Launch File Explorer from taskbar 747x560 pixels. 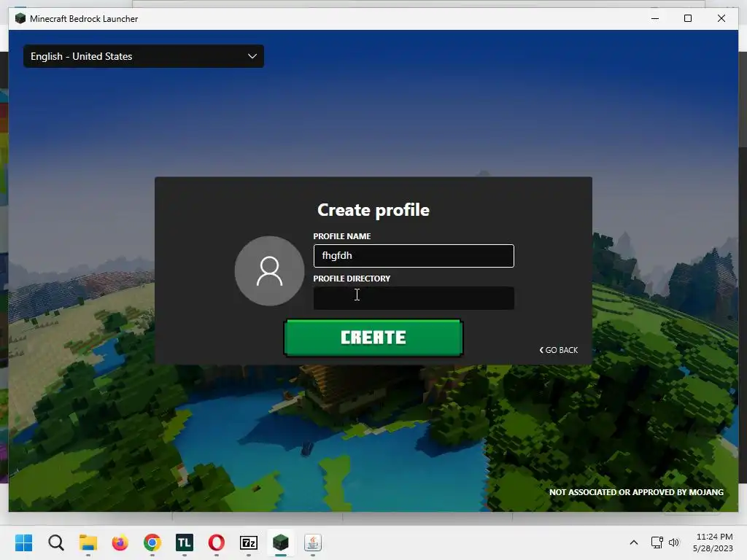tap(88, 542)
